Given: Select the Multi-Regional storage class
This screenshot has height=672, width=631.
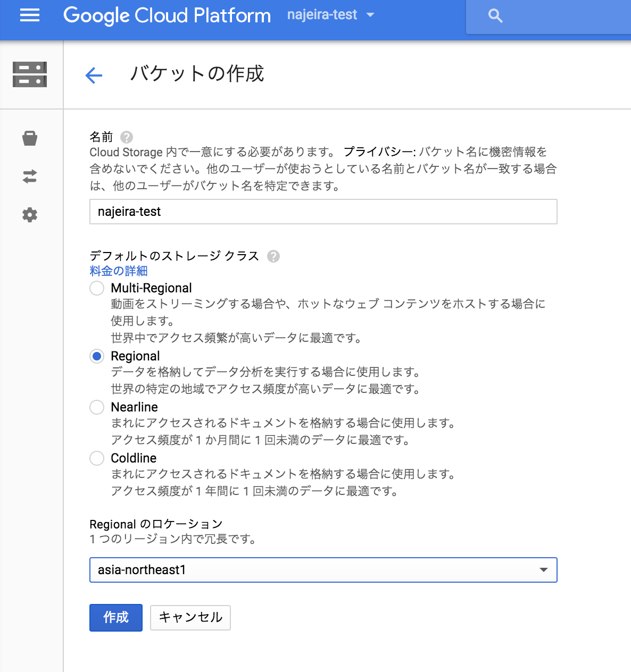Looking at the screenshot, I should coord(97,288).
